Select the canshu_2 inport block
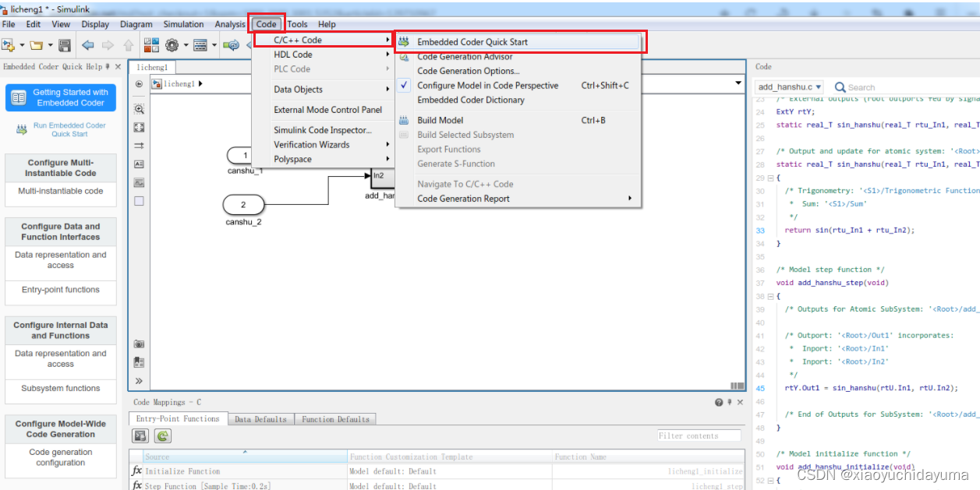The image size is (980, 490). [243, 205]
